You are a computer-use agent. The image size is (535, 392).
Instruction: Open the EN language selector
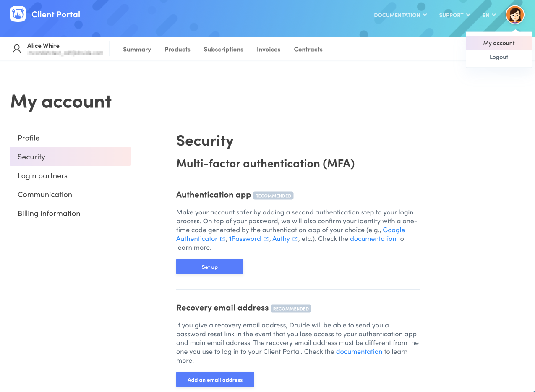[489, 15]
